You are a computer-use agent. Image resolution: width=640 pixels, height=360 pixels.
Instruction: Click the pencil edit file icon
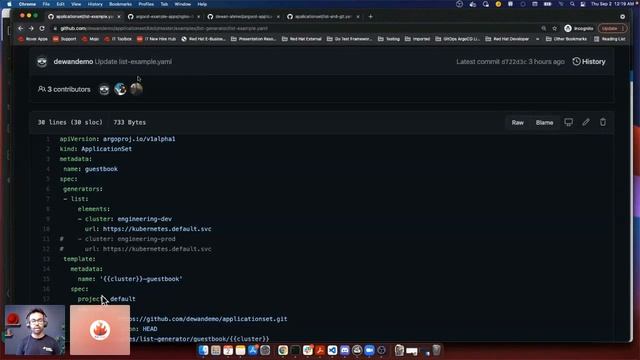click(x=586, y=122)
